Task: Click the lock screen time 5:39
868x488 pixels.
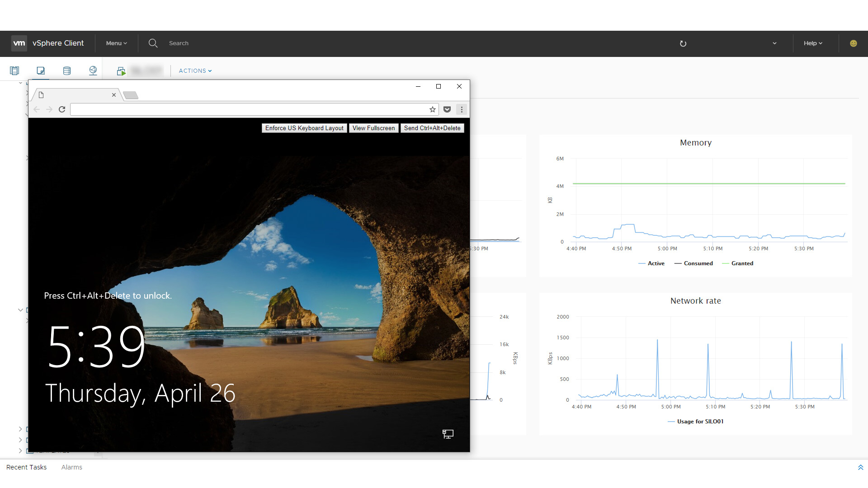Action: [96, 347]
